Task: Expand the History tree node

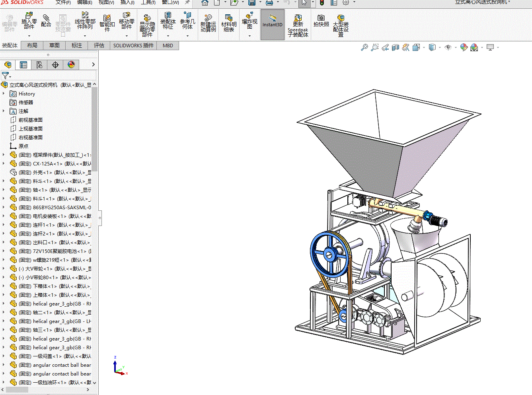Action: (x=4, y=94)
